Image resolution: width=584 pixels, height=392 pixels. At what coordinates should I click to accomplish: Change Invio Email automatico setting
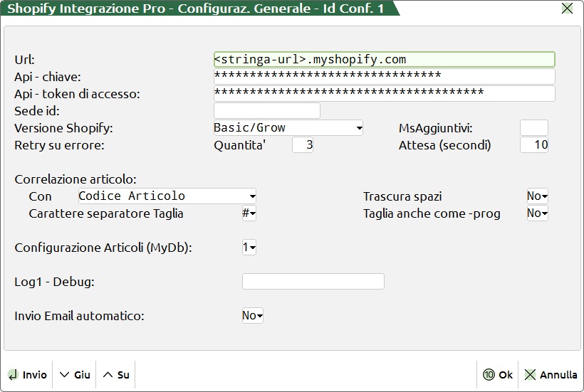click(252, 316)
